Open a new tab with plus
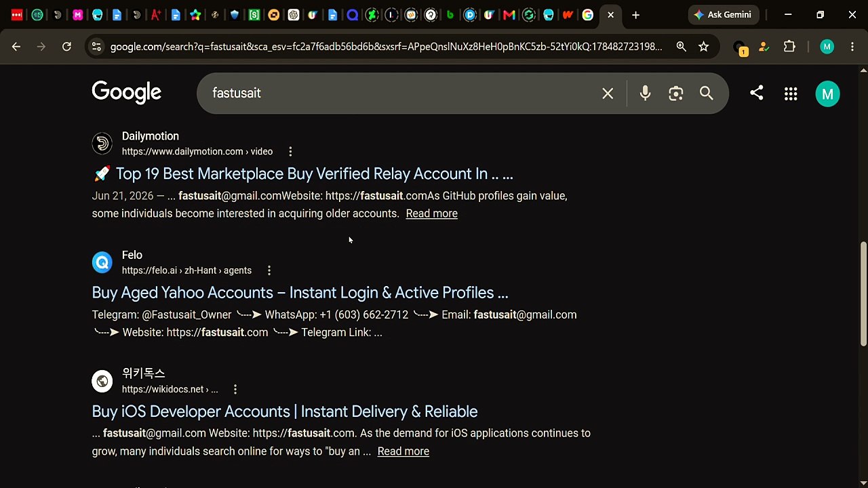Screen dimensions: 868x488 tap(635, 15)
